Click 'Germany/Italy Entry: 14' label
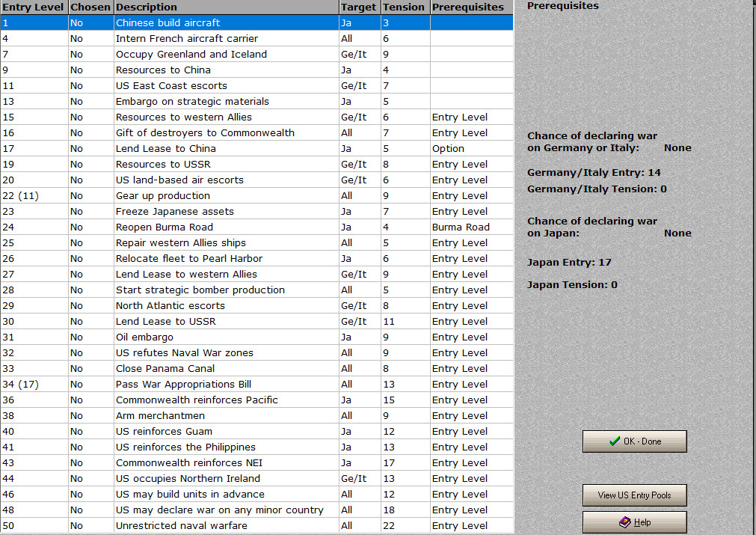756x535 pixels. (594, 173)
